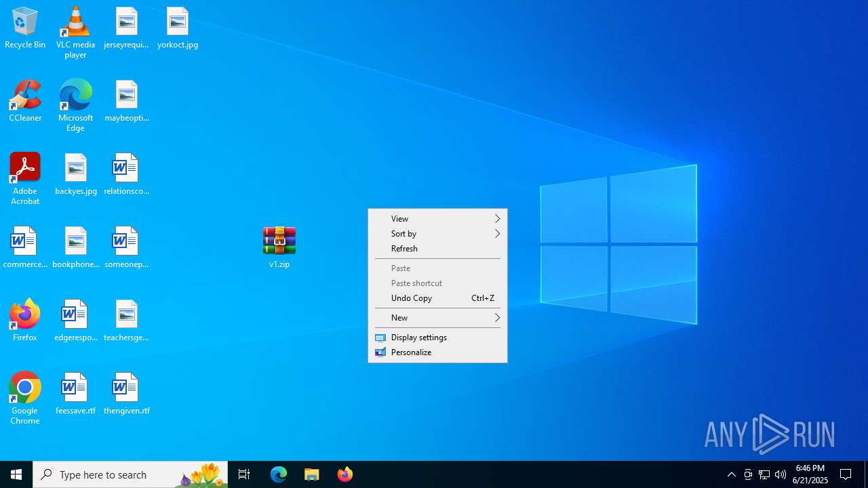Select the Firefox desktop shortcut

(25, 321)
